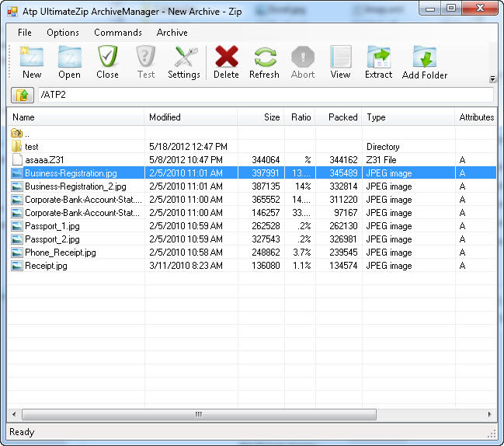The height and width of the screenshot is (446, 504).
Task: Open the Archive menu
Action: point(172,33)
